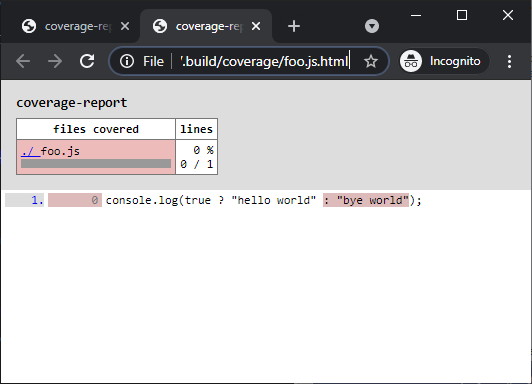The width and height of the screenshot is (532, 384).
Task: Click the 'lines' column header
Action: (196, 129)
